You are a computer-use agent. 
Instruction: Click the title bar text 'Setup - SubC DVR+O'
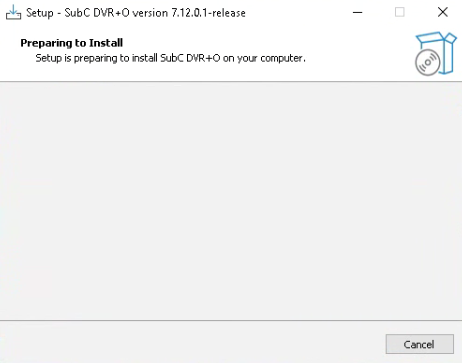(78, 13)
